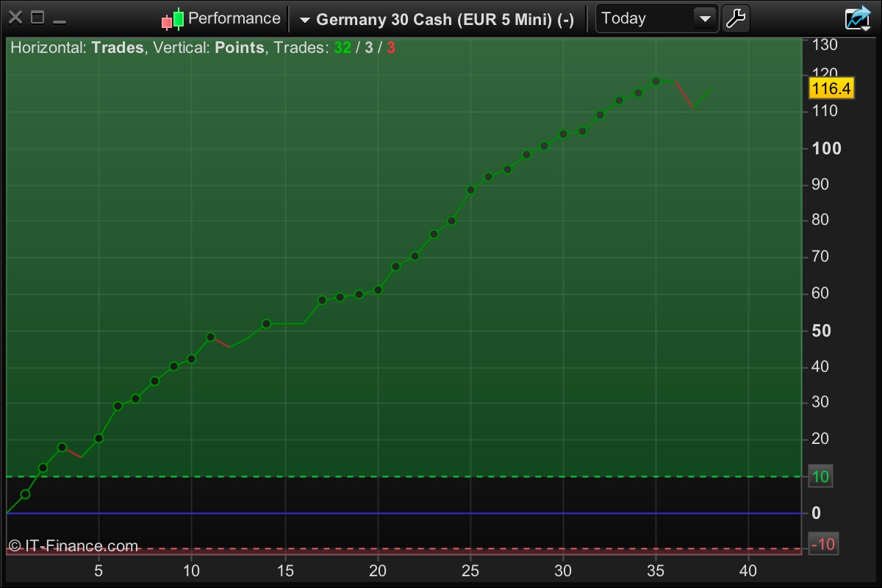The width and height of the screenshot is (882, 588).
Task: Click the Today dropdown arrow button
Action: 706,18
